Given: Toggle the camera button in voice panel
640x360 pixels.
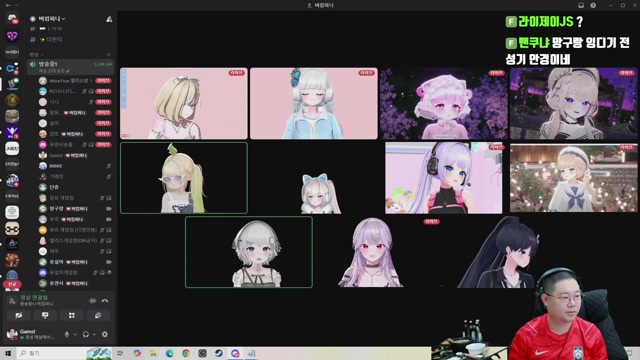Looking at the screenshot, I should click(19, 316).
